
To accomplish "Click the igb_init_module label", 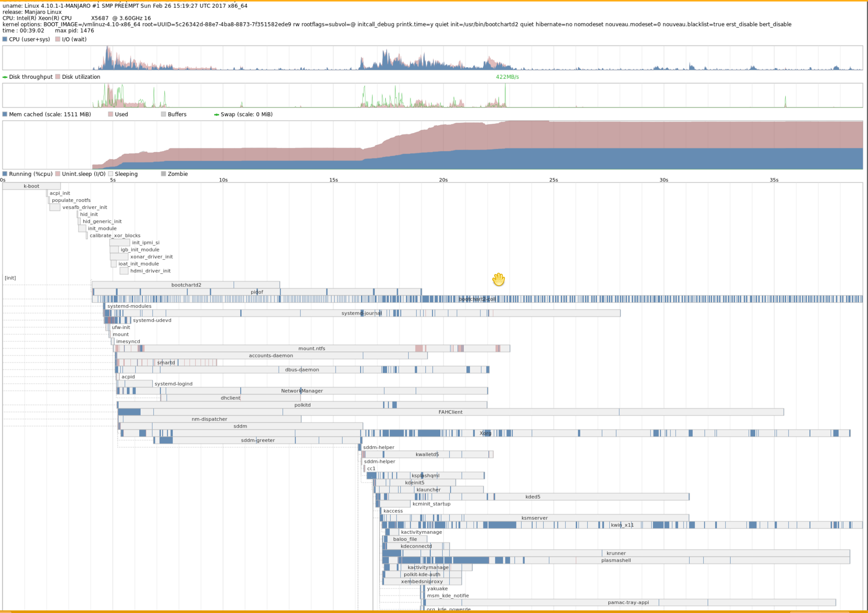I will (140, 250).
